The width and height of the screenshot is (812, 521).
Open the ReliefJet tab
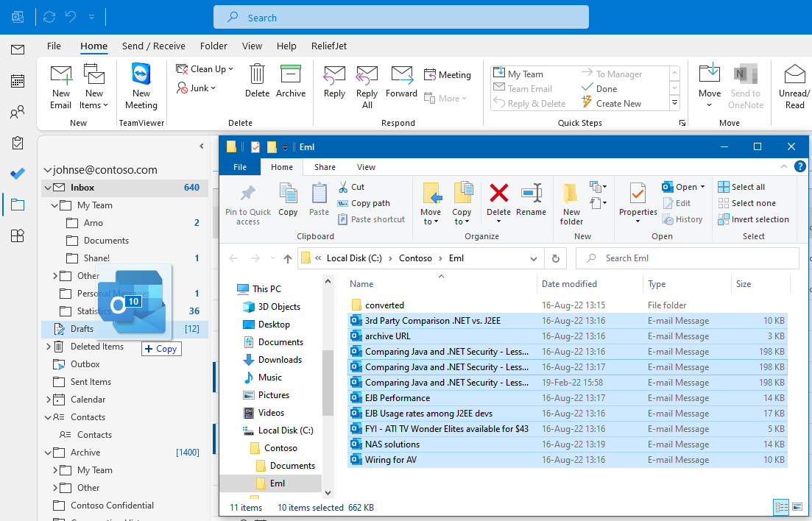click(329, 46)
